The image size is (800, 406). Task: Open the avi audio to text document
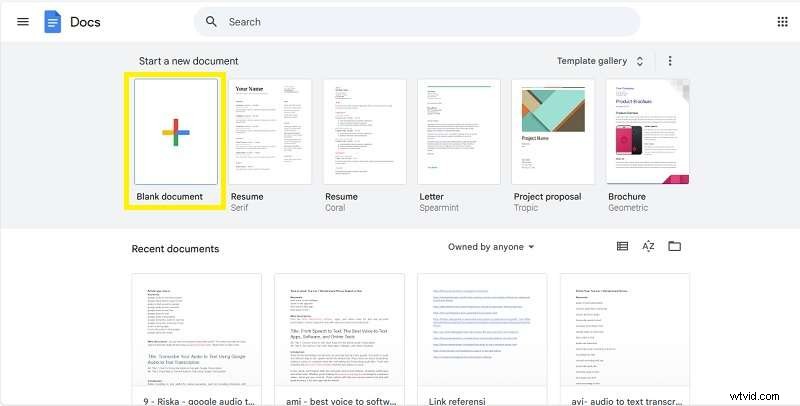pos(625,340)
